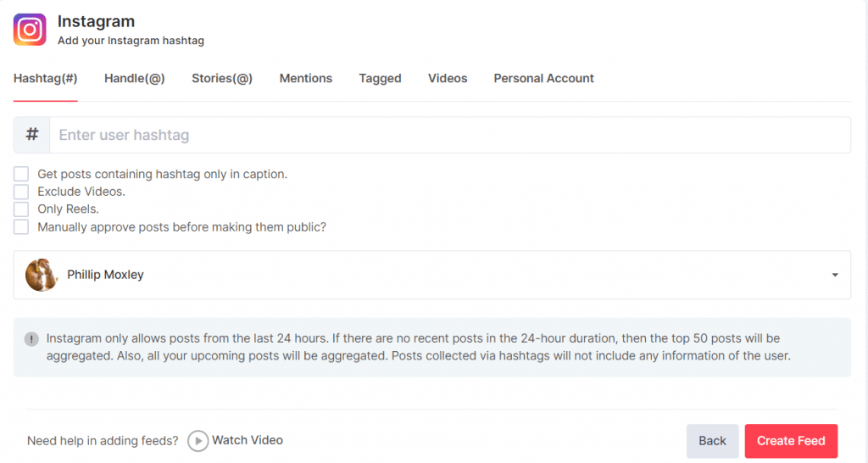The height and width of the screenshot is (463, 868).
Task: Click the info icon in the notice box
Action: click(x=31, y=339)
